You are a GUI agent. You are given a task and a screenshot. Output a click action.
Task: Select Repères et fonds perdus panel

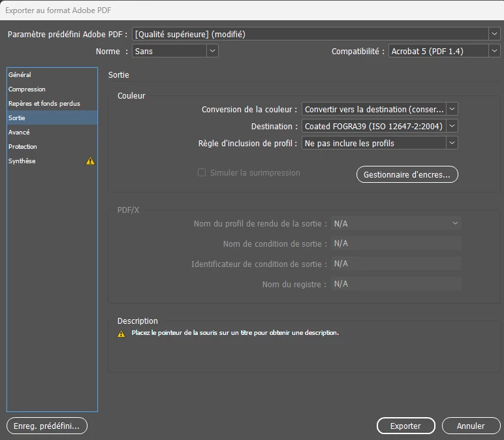click(52, 104)
